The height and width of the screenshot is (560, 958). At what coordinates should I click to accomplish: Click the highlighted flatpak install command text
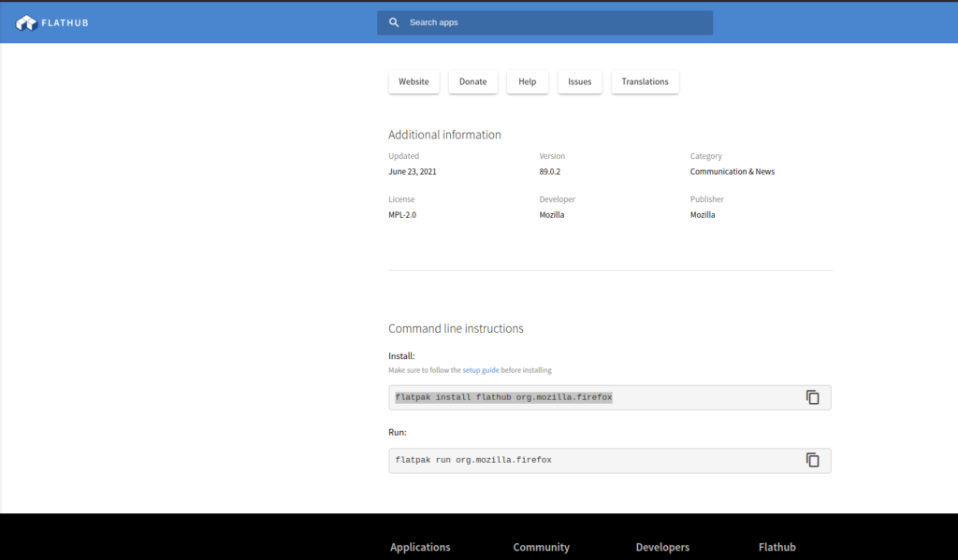tap(503, 397)
